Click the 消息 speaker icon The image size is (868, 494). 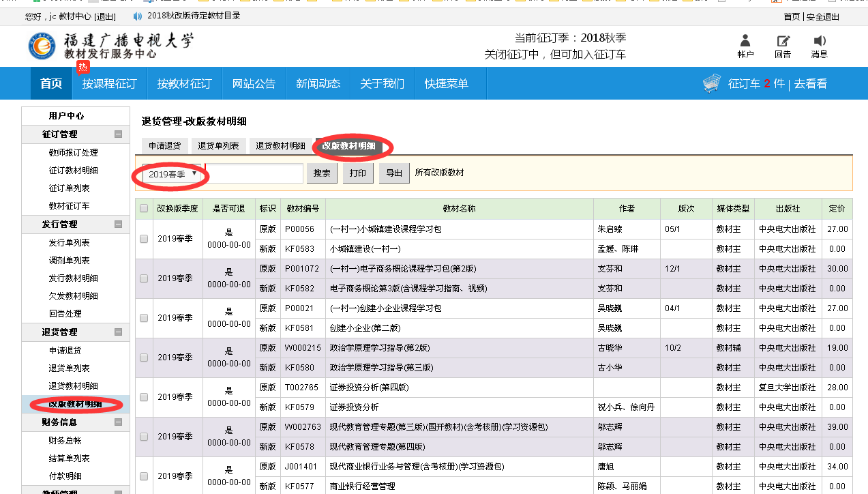(x=820, y=41)
